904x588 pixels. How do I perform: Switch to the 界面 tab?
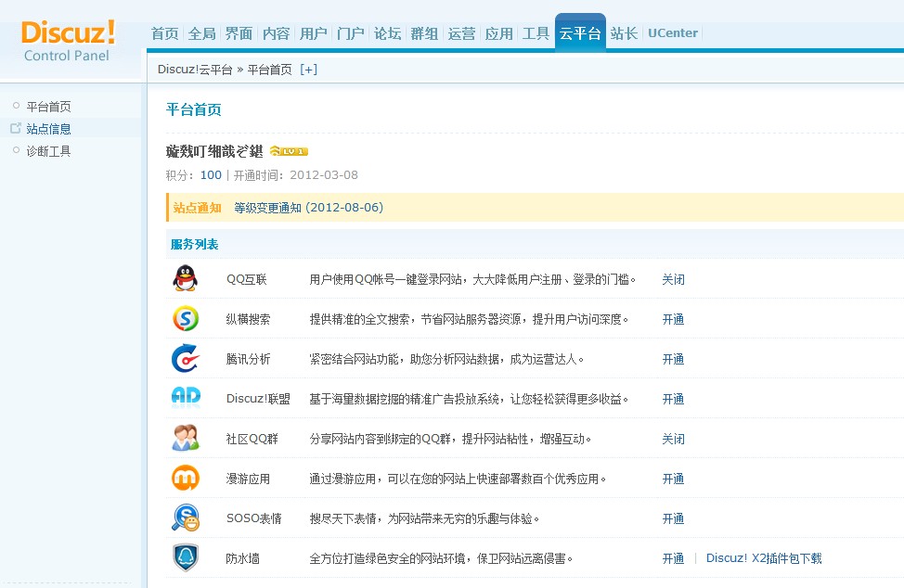click(239, 33)
